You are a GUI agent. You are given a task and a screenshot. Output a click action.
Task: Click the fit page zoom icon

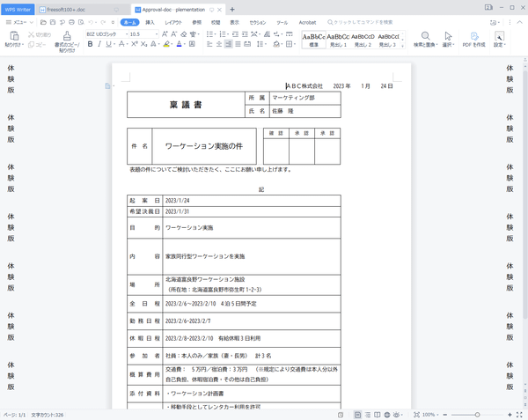pos(416,415)
